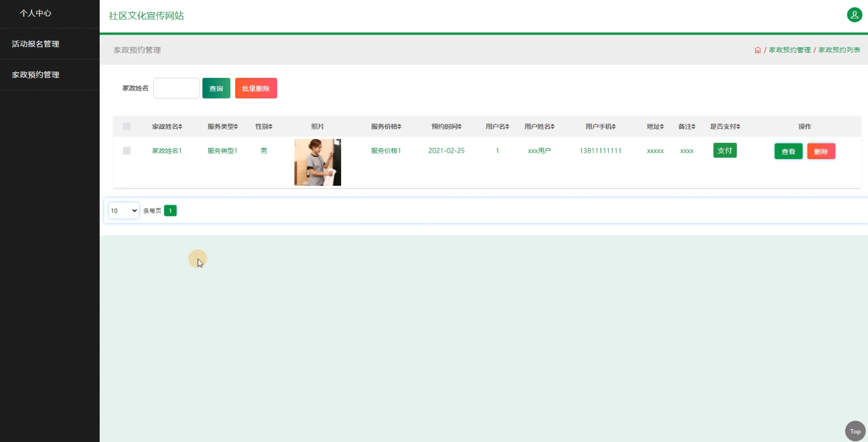Sort by 用户姓名 column header
Screen dimensions: 868x442
point(539,127)
